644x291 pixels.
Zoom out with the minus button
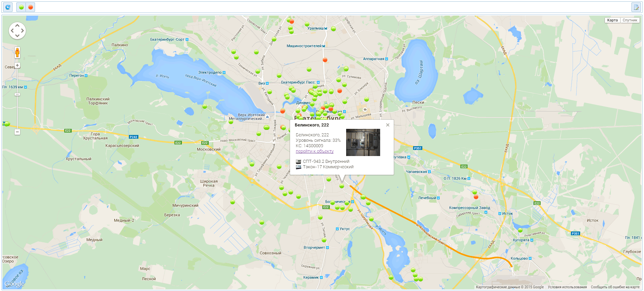pos(17,132)
